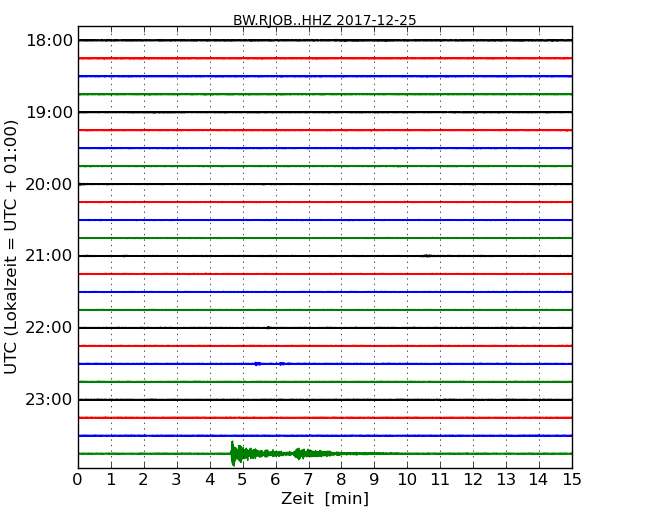Image resolution: width=650 pixels, height=520 pixels.
Task: Click the "12" tick label on the minutes axis
Action: click(473, 480)
